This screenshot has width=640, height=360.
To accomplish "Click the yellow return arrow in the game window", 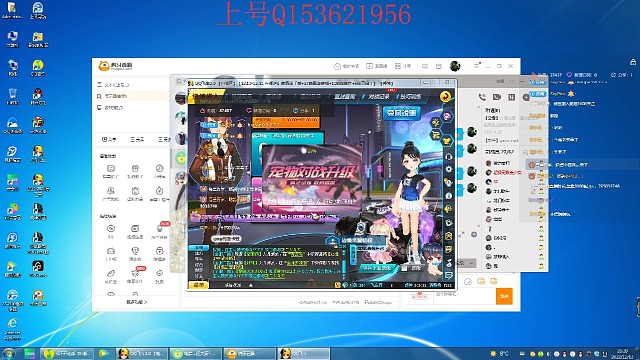I will (x=445, y=97).
